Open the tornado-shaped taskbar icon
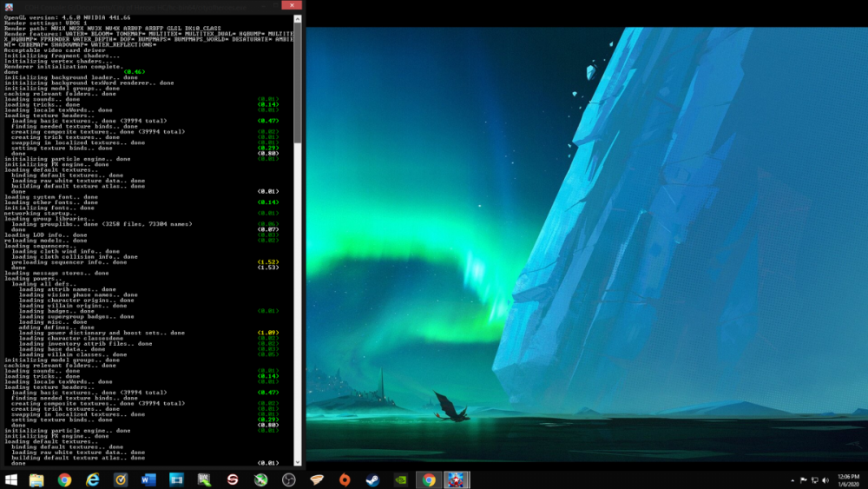 tap(317, 479)
